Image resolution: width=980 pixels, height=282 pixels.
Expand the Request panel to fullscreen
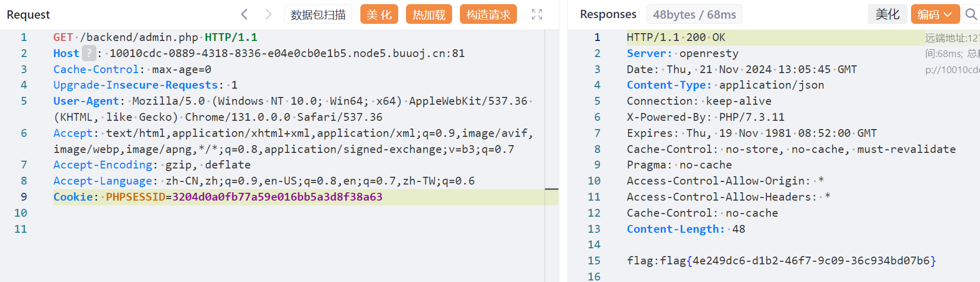pyautogui.click(x=537, y=15)
